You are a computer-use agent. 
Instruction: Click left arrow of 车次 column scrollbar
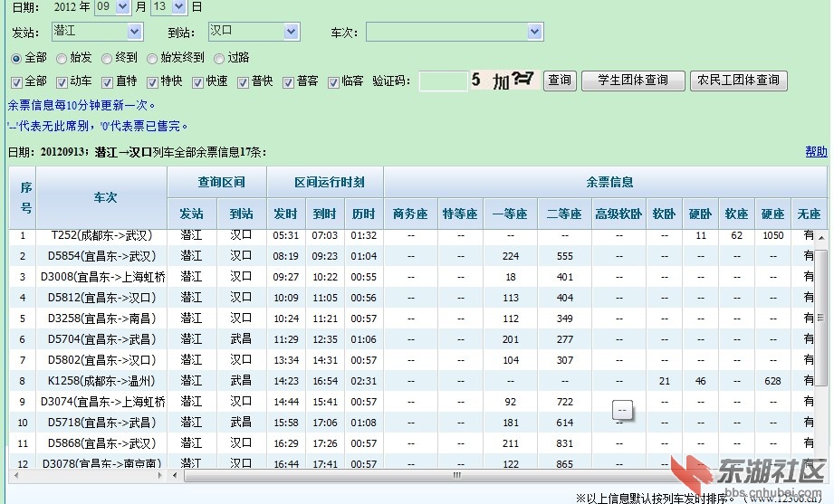pyautogui.click(x=16, y=475)
